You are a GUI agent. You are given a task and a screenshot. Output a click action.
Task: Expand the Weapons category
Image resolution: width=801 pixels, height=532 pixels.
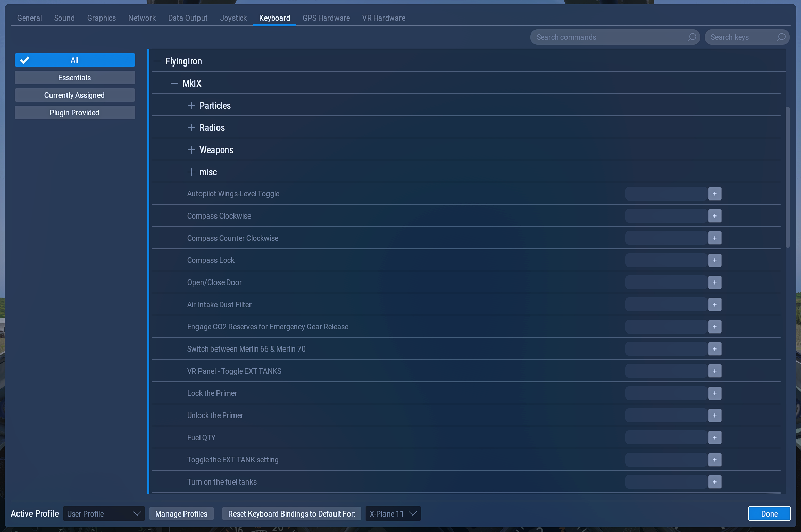(191, 150)
